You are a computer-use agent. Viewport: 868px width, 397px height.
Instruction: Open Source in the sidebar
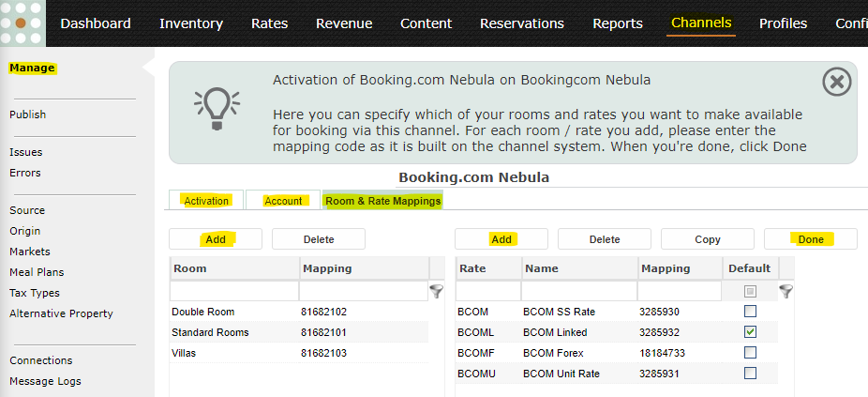tap(27, 210)
